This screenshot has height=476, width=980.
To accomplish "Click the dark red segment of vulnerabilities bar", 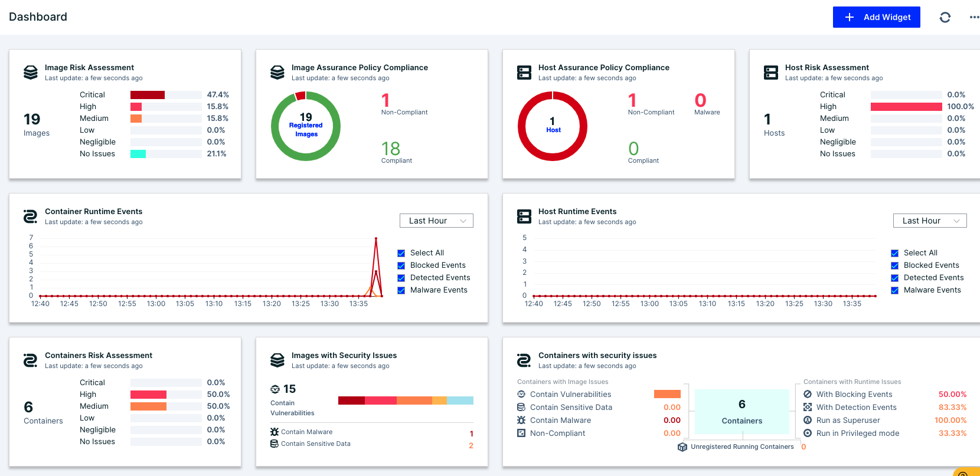I will 351,401.
